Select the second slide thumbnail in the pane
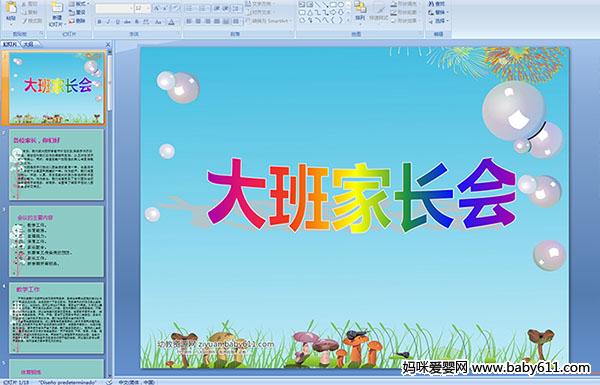Screen dimensions: 600x385 click(x=56, y=165)
